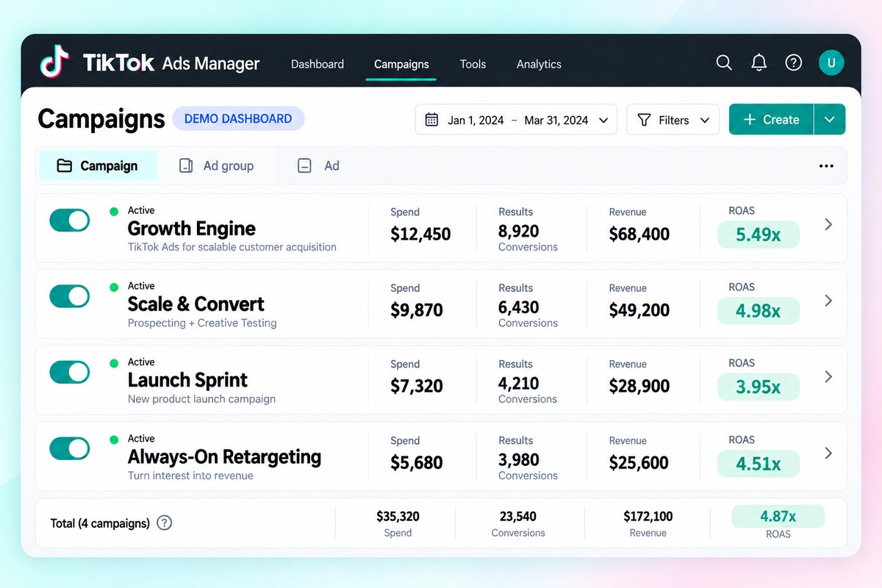882x588 pixels.
Task: Click the $172,100 total revenue
Action: click(x=648, y=517)
